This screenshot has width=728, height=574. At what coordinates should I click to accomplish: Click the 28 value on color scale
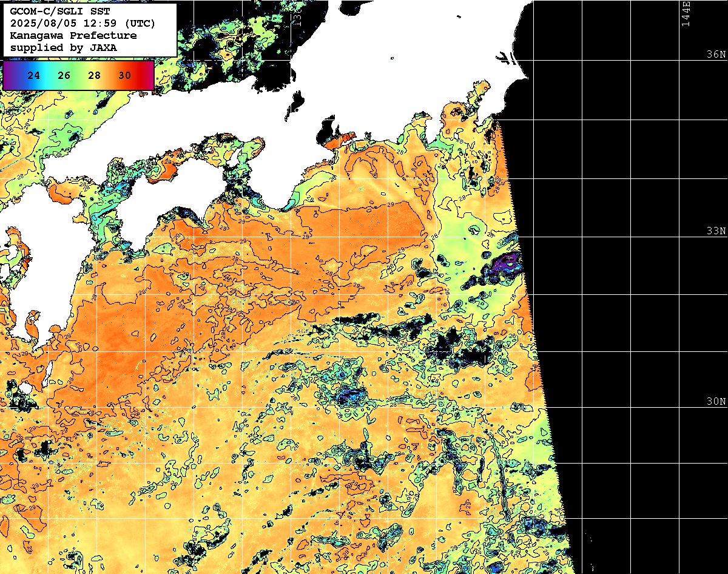[95, 75]
